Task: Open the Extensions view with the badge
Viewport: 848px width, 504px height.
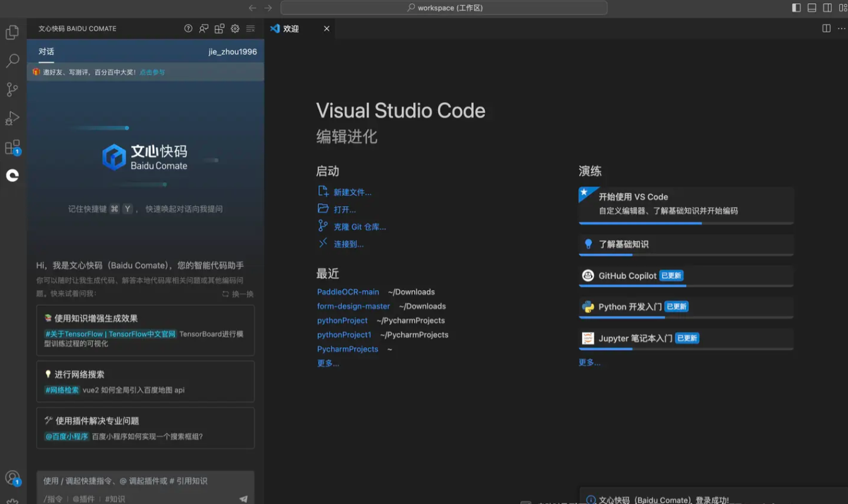Action: click(x=13, y=147)
